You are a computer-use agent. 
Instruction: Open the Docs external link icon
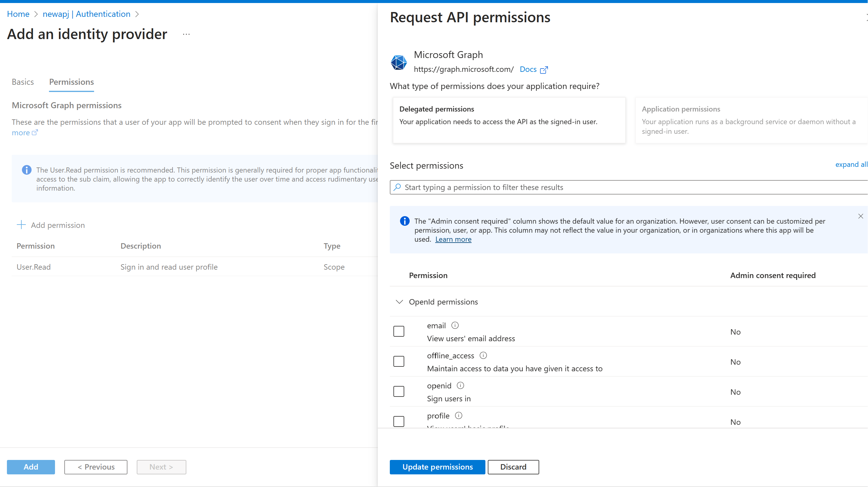(x=544, y=70)
